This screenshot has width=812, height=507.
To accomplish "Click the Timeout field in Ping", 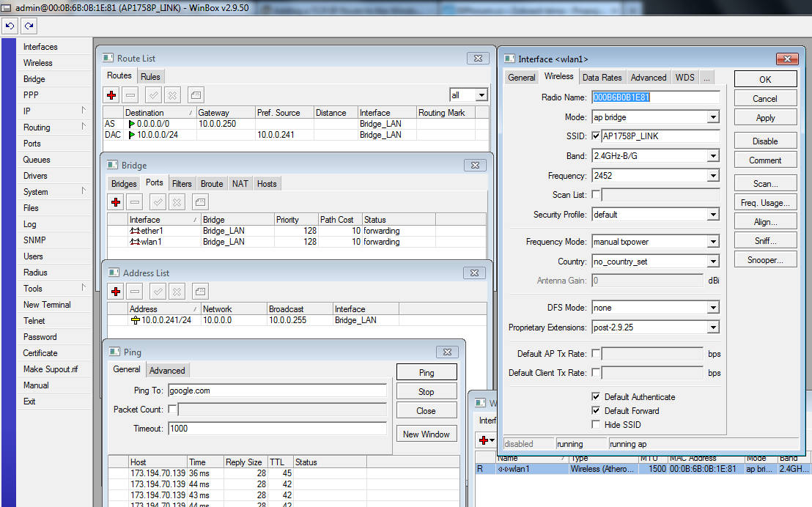I will point(277,429).
